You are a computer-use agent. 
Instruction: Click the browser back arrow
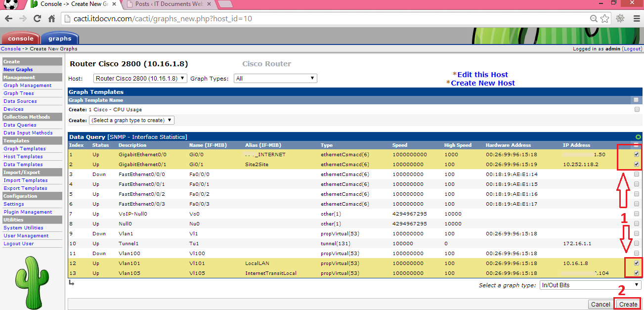point(8,19)
